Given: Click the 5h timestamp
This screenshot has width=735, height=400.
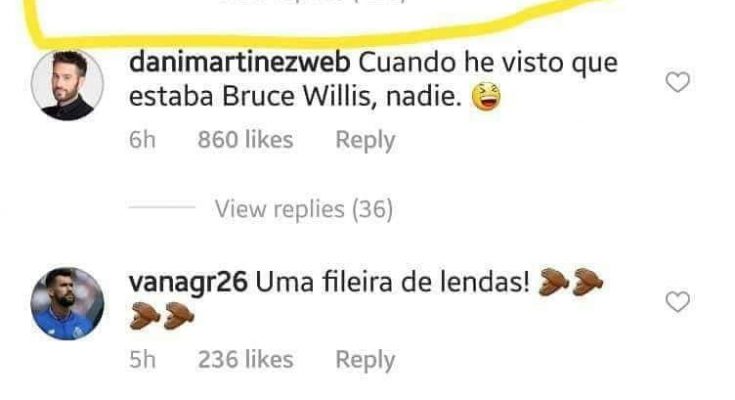Looking at the screenshot, I should point(142,360).
